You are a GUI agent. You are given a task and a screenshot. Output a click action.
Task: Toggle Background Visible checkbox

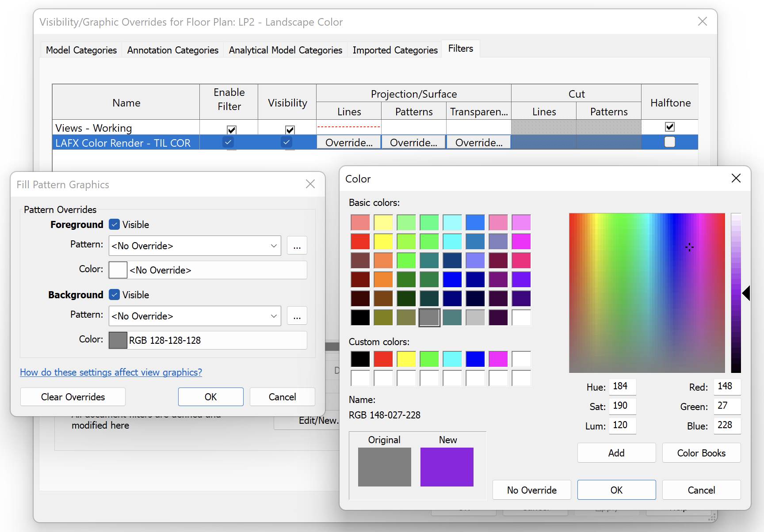[x=115, y=295]
